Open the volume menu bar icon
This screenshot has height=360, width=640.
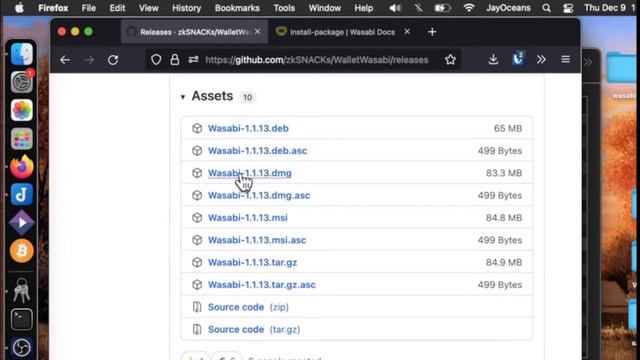394,8
